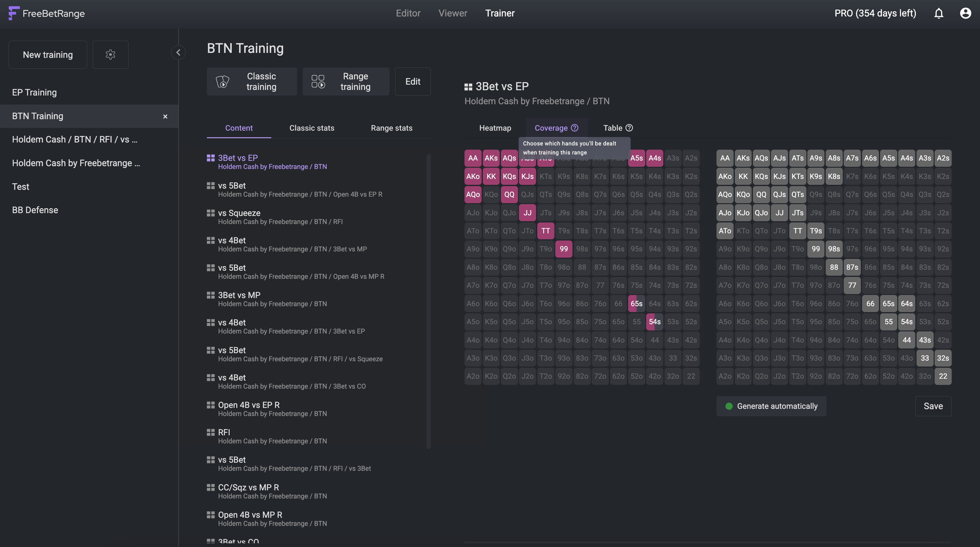
Task: Start Classic training
Action: click(252, 82)
